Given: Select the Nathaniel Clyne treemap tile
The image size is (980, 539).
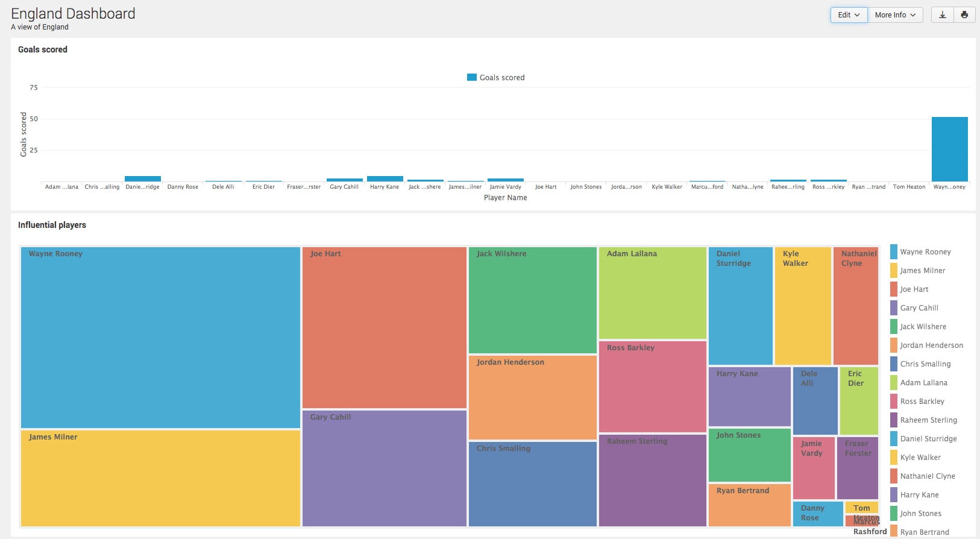Looking at the screenshot, I should [x=856, y=306].
